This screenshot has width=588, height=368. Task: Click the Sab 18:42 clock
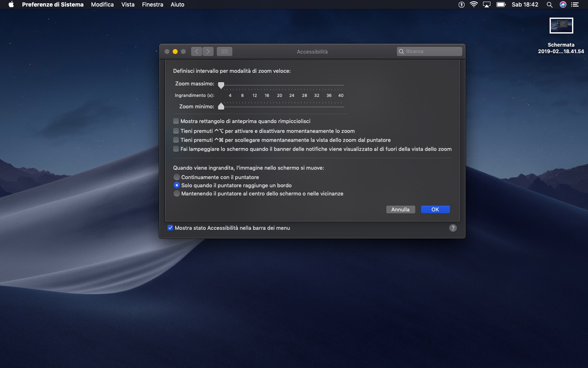coord(525,4)
